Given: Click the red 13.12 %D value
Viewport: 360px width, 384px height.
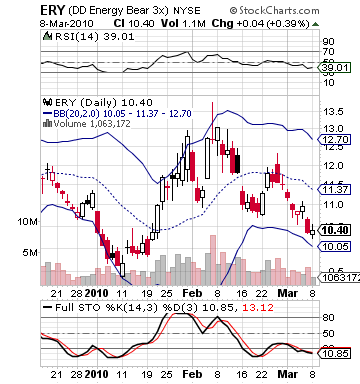Looking at the screenshot, I should click(258, 307).
